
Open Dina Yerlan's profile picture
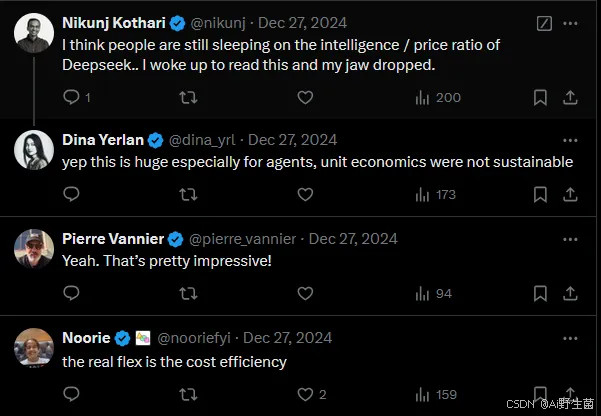point(34,150)
